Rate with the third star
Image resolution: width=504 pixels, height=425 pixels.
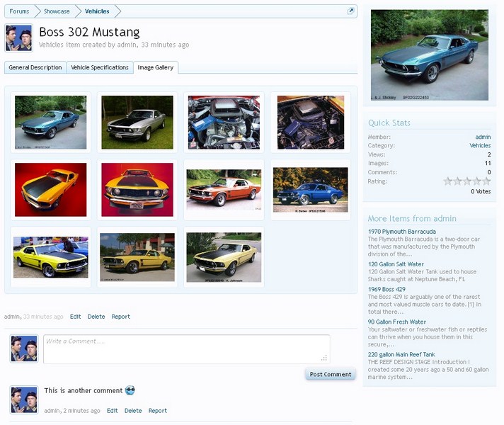467,181
